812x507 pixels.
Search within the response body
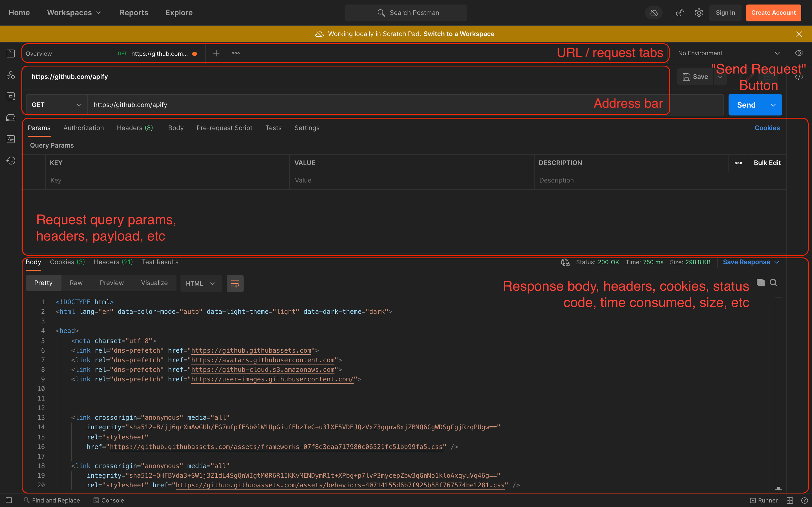tap(773, 283)
